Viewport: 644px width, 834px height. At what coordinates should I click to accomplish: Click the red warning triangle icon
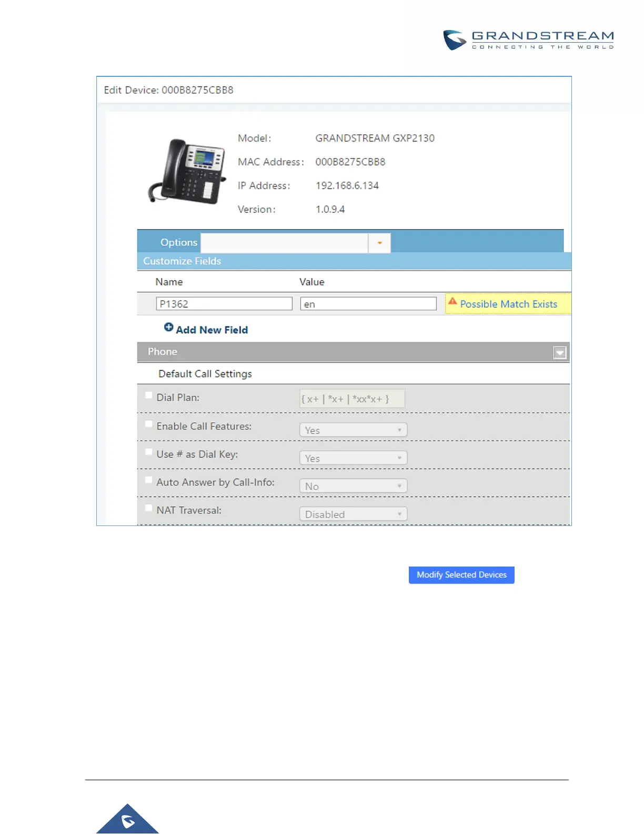[452, 302]
